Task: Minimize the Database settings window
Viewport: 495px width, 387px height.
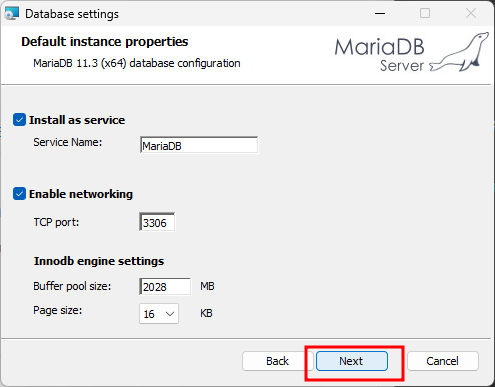Action: (x=380, y=14)
